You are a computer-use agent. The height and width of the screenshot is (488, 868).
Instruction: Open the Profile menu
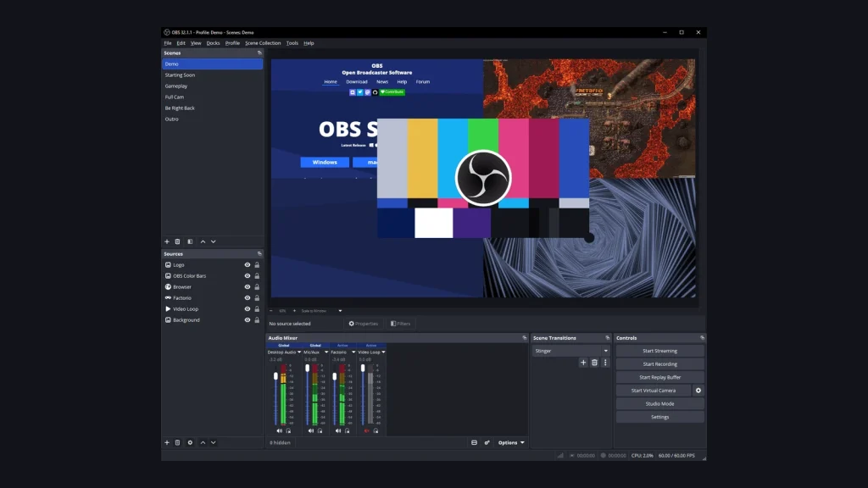coord(232,43)
